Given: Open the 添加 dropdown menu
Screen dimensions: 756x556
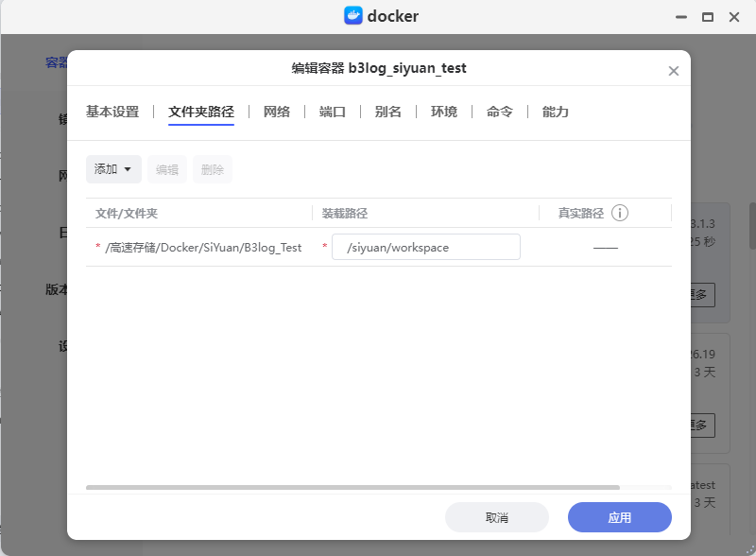Looking at the screenshot, I should (x=113, y=169).
